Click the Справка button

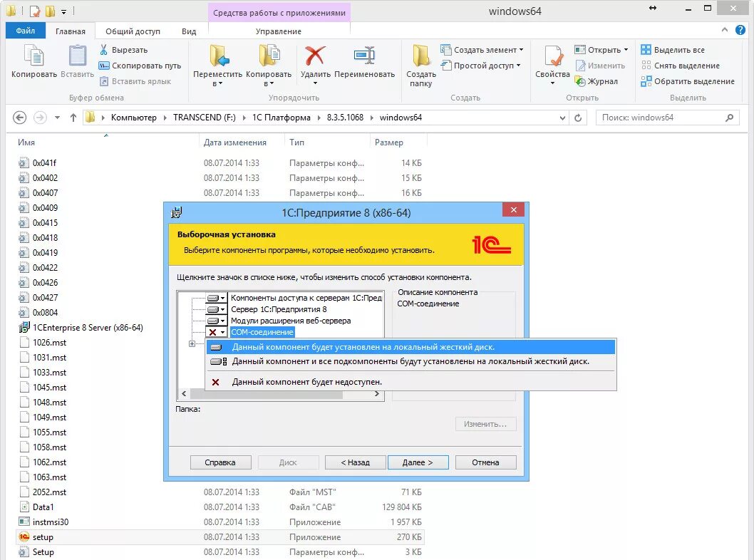tap(220, 462)
